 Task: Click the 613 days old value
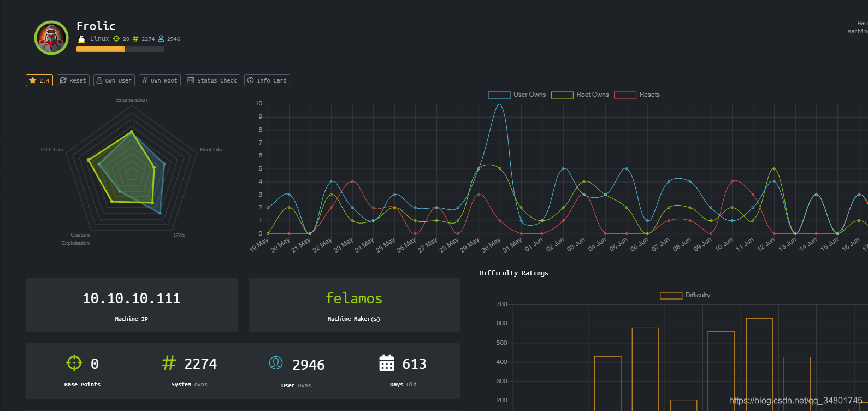[x=414, y=364]
